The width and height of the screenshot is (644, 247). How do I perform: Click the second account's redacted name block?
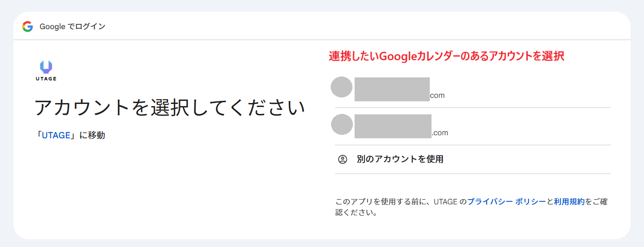pos(393,126)
